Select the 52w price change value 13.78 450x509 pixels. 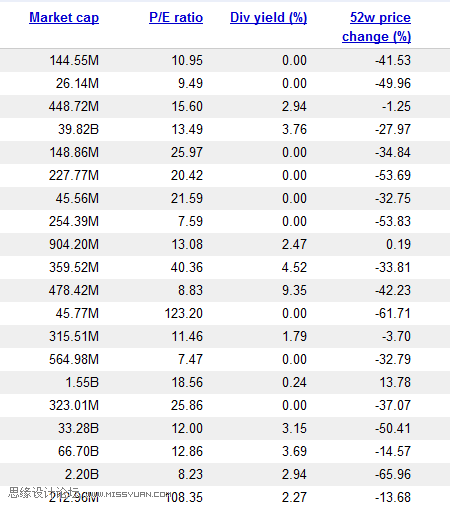(x=395, y=382)
